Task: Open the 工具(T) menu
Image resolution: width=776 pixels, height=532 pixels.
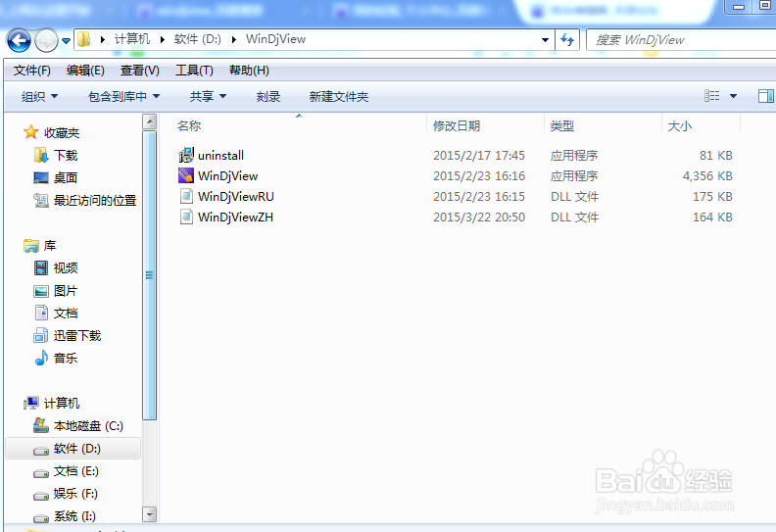Action: tap(194, 71)
